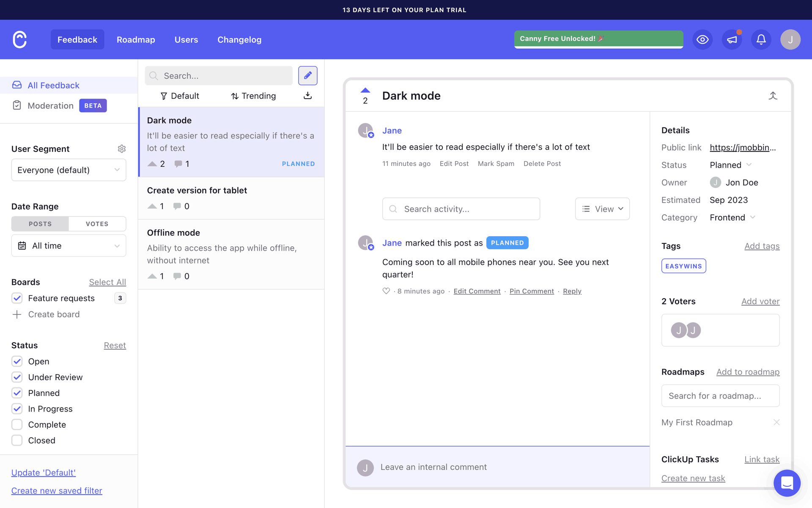This screenshot has width=812, height=508.
Task: Click Update 'Default' link
Action: tap(44, 472)
